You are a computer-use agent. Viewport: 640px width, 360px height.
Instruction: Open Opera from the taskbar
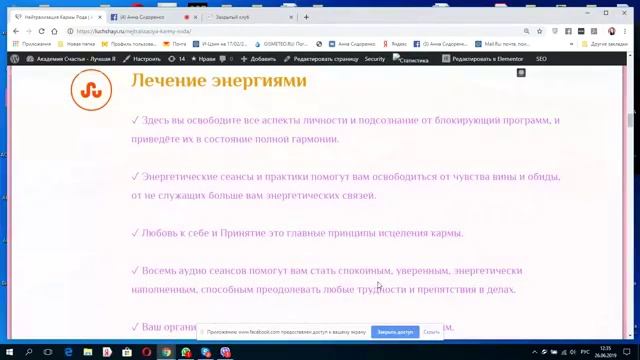(146, 352)
